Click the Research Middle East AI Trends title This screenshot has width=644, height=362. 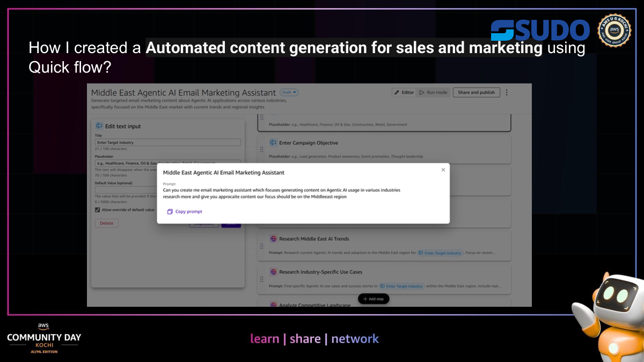point(314,239)
